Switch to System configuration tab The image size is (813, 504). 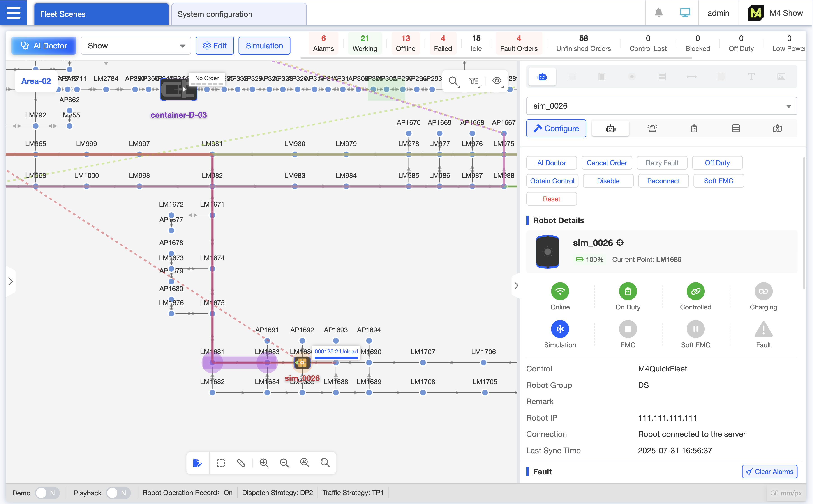239,14
